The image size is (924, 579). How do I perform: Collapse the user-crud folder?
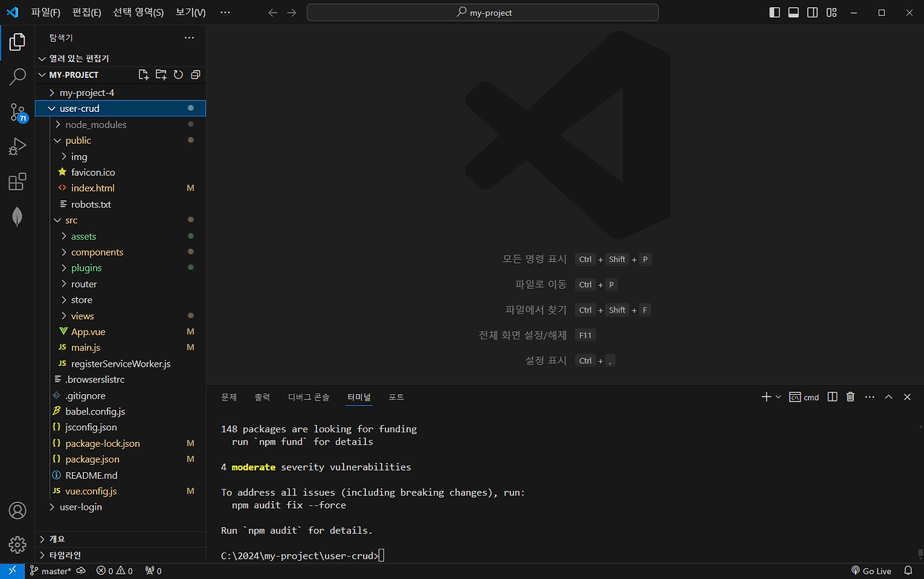click(121, 108)
